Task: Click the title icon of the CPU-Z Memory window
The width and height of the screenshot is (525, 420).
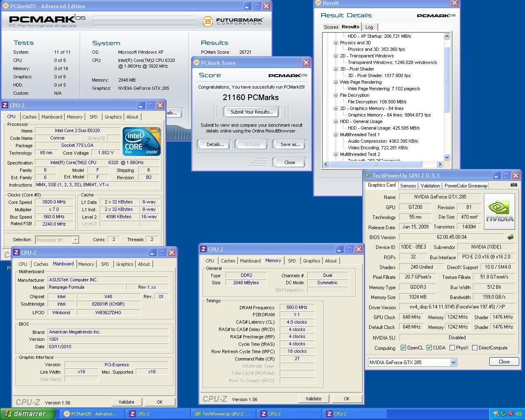Action: pyautogui.click(x=203, y=249)
